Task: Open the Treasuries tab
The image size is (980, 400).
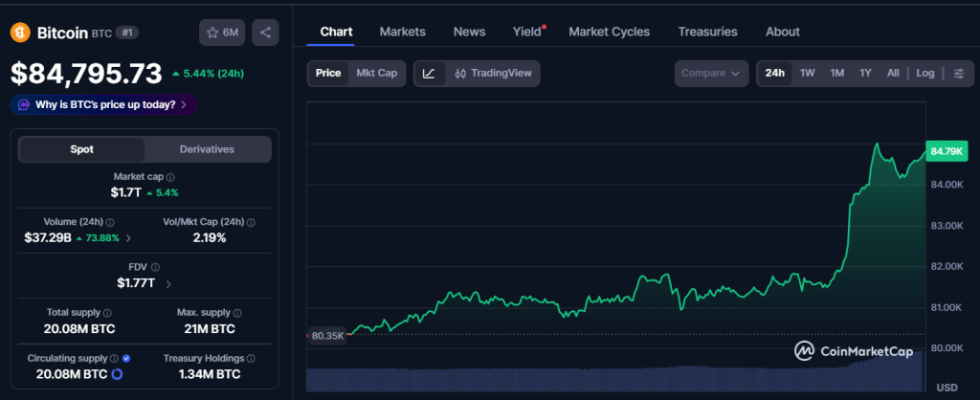Action: click(707, 32)
